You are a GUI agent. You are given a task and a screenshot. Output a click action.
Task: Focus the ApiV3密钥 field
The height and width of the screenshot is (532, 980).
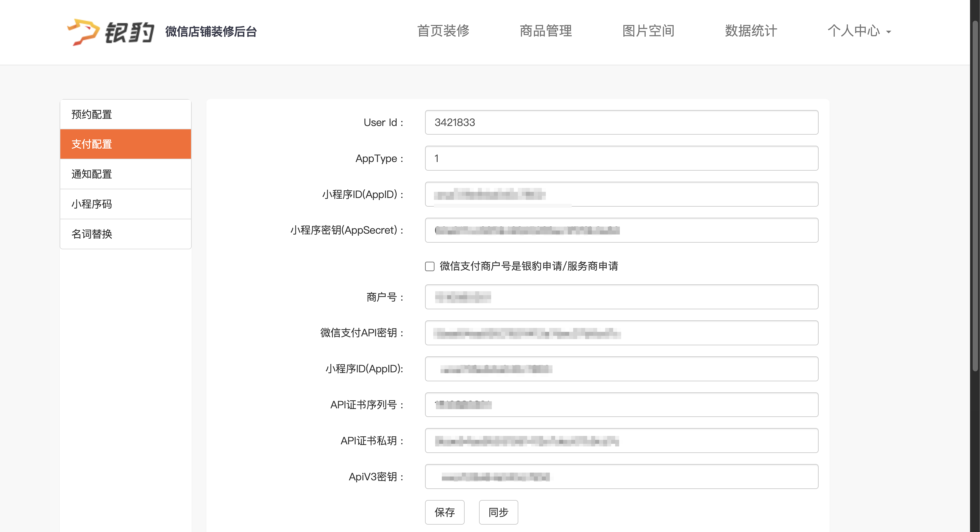[622, 477]
